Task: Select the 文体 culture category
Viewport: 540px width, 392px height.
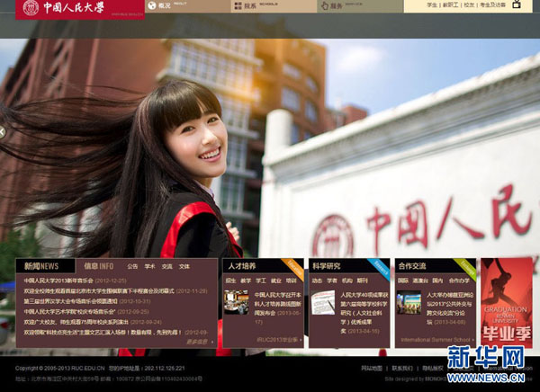Action: point(184,266)
